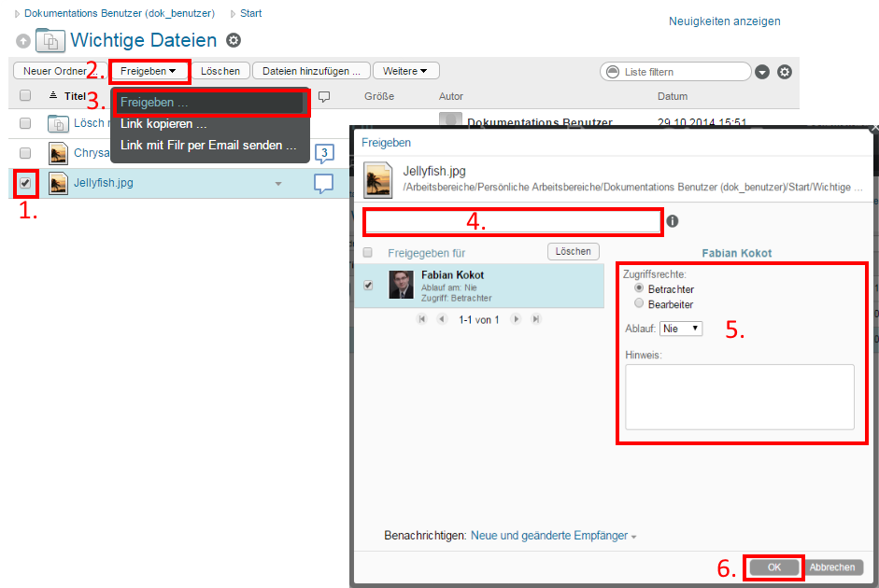Select the Betrachter access right
This screenshot has height=588, width=879.
click(x=639, y=287)
